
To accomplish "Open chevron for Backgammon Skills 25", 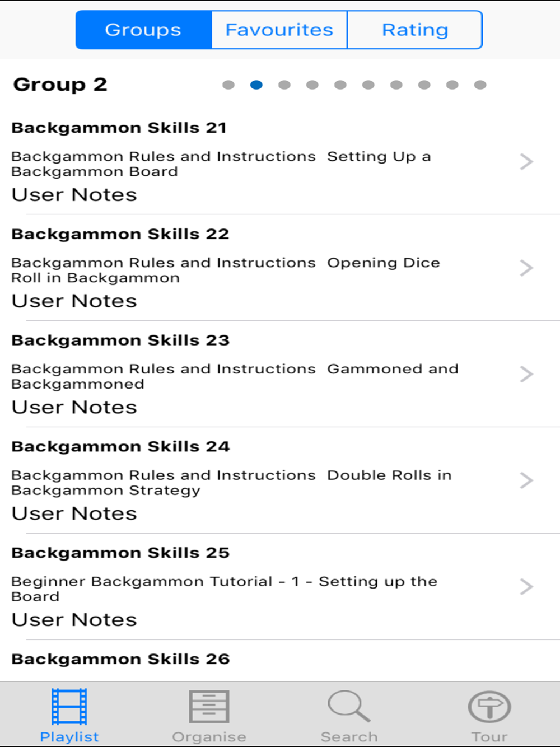I will coord(526,587).
